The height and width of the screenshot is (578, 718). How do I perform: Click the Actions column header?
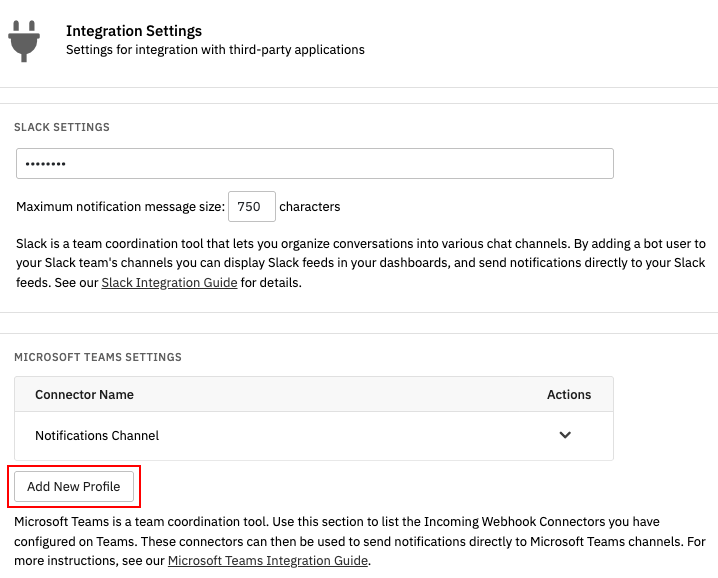[569, 395]
